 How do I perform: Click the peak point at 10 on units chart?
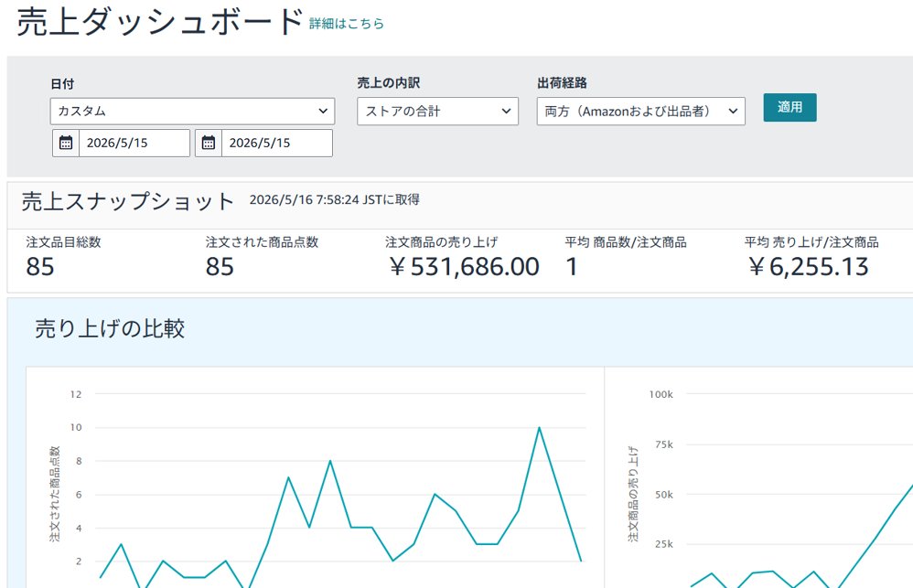click(539, 428)
